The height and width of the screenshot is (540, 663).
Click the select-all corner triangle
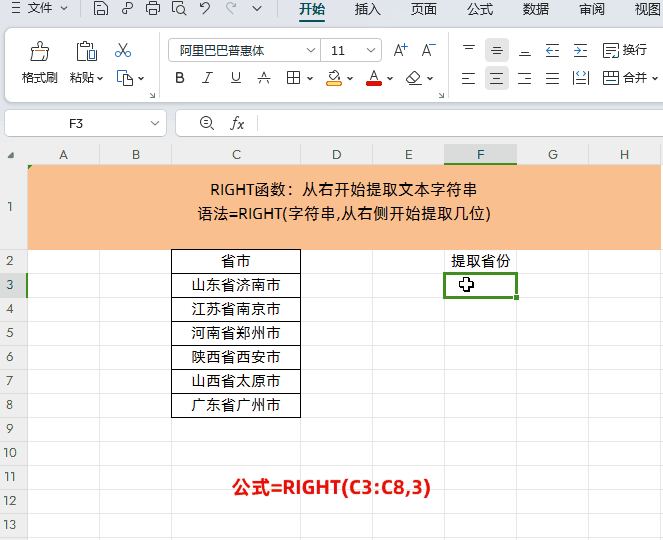(11, 155)
